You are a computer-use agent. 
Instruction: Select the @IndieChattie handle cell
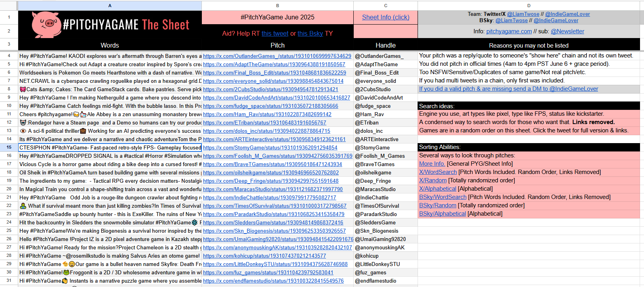click(385, 197)
